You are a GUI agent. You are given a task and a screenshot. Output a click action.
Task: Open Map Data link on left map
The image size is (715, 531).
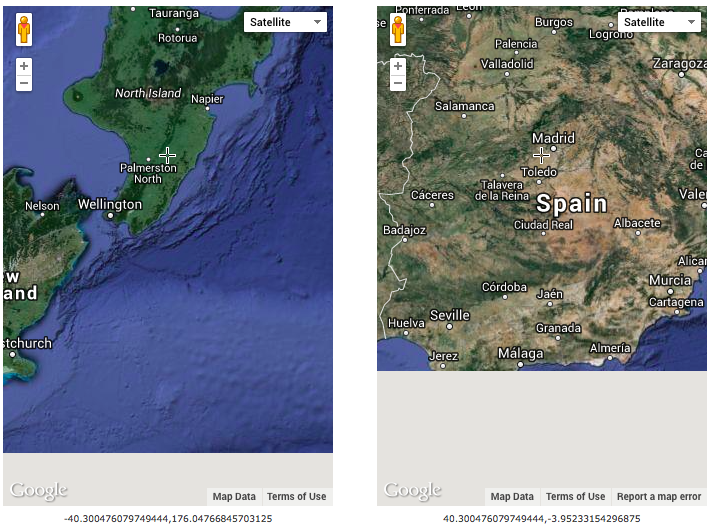[234, 497]
